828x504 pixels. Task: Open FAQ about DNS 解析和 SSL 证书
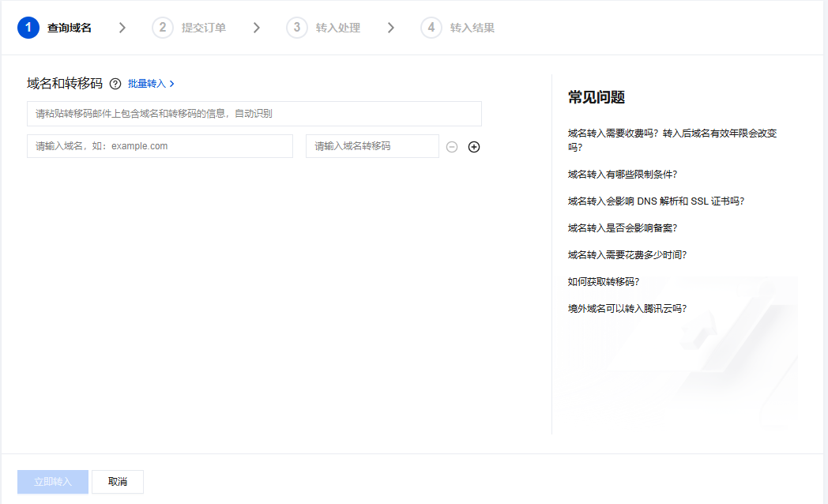click(x=656, y=201)
